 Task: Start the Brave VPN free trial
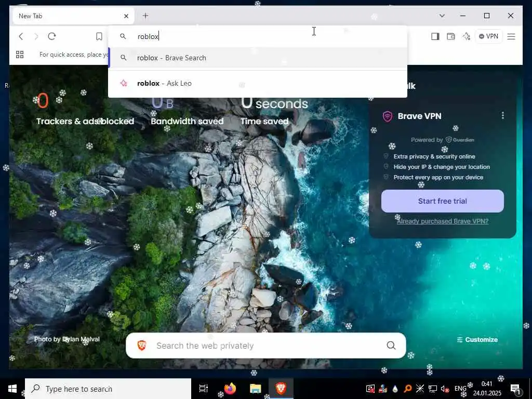[443, 201]
